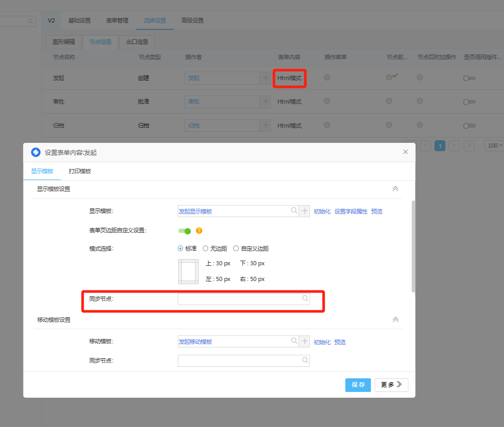The width and height of the screenshot is (504, 427).
Task: Click plus icon beside 审批 operator field
Action: [x=266, y=102]
